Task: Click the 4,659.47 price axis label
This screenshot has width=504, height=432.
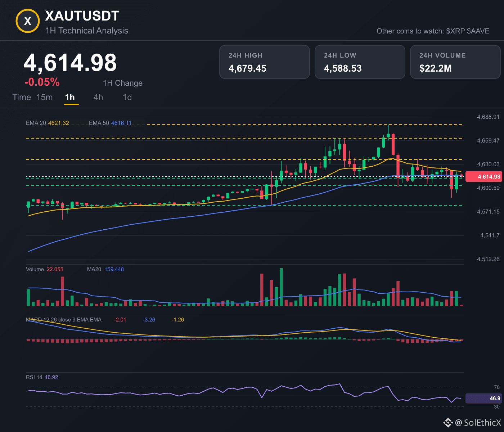Action: click(488, 140)
